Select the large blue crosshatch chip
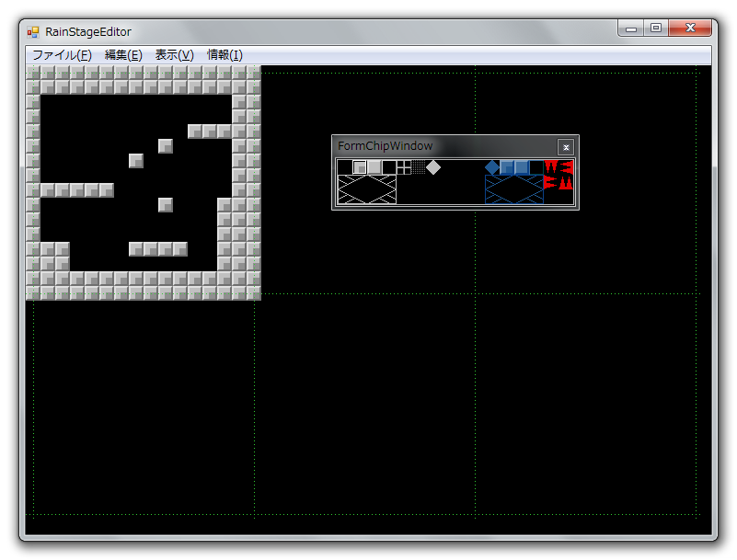The height and width of the screenshot is (560, 737). [514, 189]
